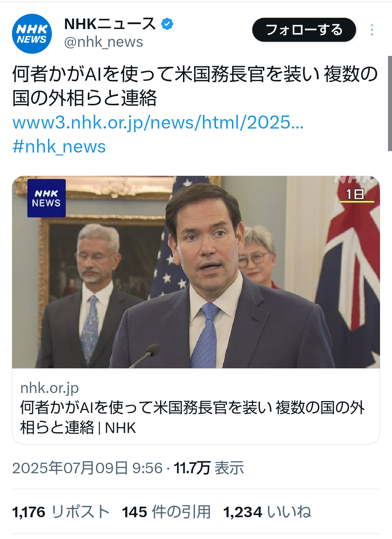View the 11.7万 表示 view count
The height and width of the screenshot is (539, 392).
click(209, 468)
